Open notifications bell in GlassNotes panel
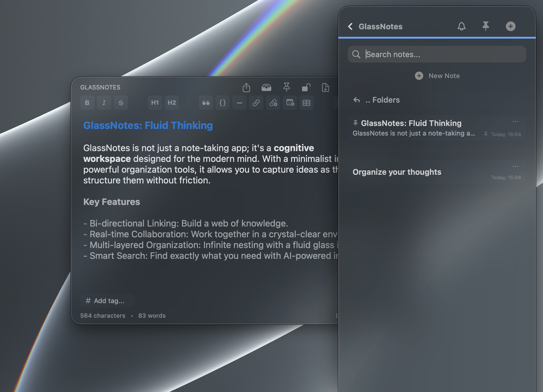This screenshot has height=392, width=543. tap(461, 26)
